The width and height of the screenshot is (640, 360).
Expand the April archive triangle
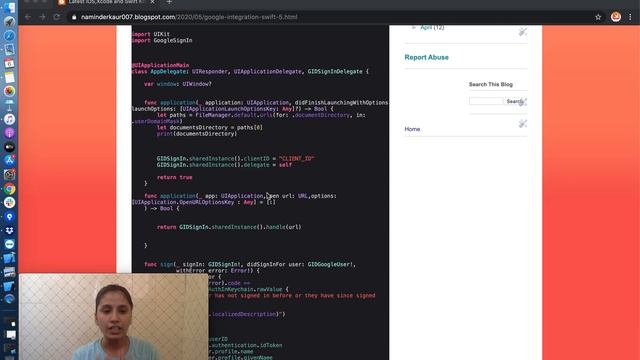click(x=414, y=27)
